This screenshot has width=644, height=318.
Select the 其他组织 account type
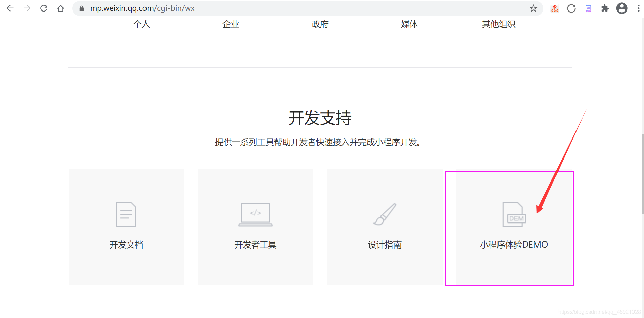click(x=499, y=24)
